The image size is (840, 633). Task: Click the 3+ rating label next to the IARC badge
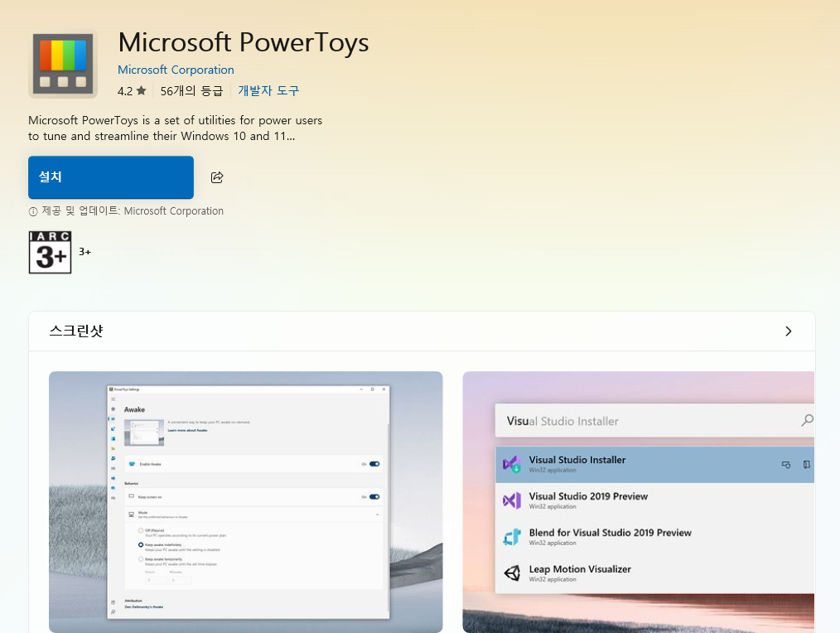pyautogui.click(x=84, y=251)
